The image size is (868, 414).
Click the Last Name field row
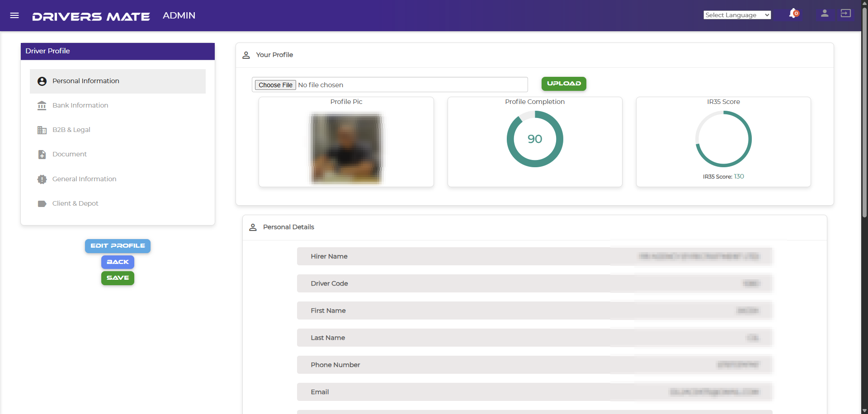(535, 338)
